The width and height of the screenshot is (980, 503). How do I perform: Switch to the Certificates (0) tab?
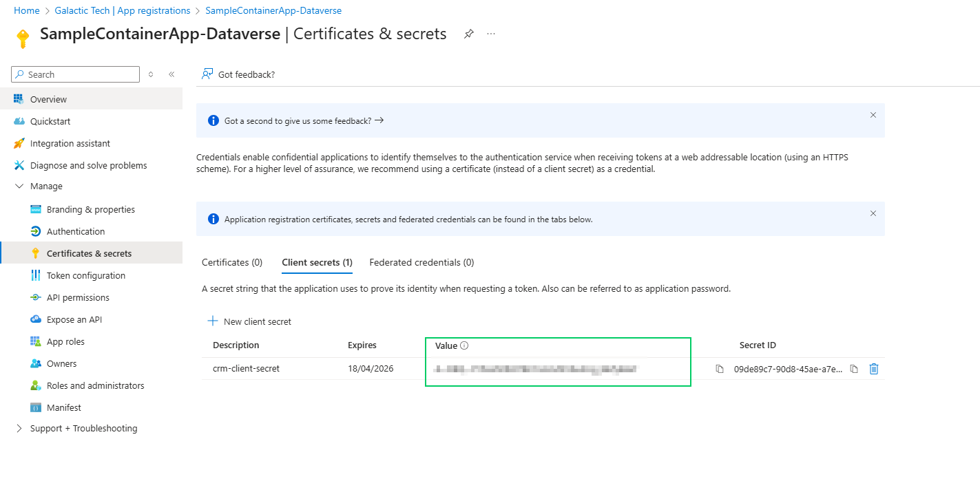tap(232, 262)
